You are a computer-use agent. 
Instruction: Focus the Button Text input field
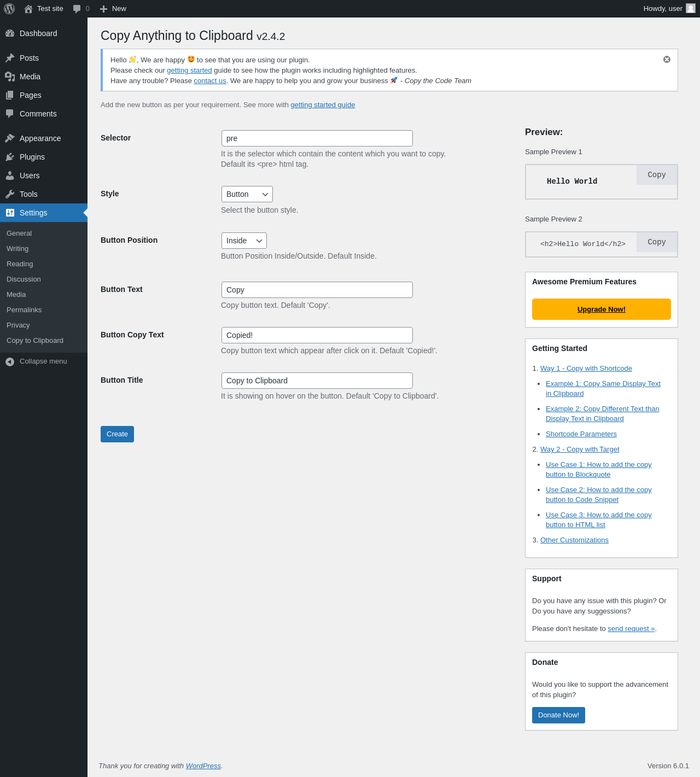click(317, 290)
